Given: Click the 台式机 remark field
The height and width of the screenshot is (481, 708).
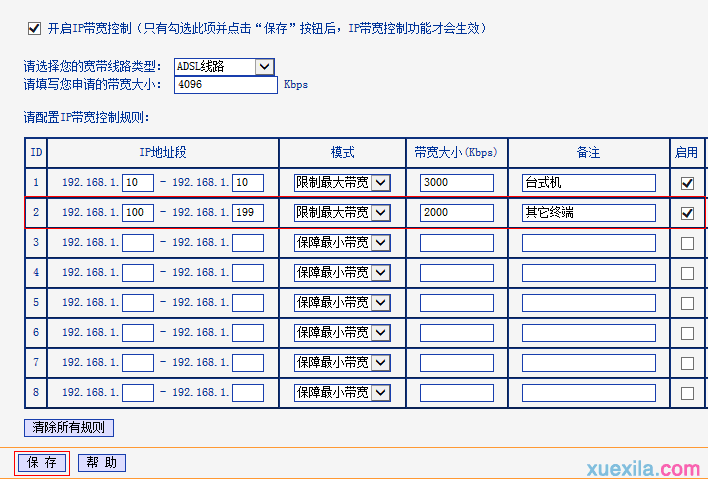Looking at the screenshot, I should click(589, 182).
